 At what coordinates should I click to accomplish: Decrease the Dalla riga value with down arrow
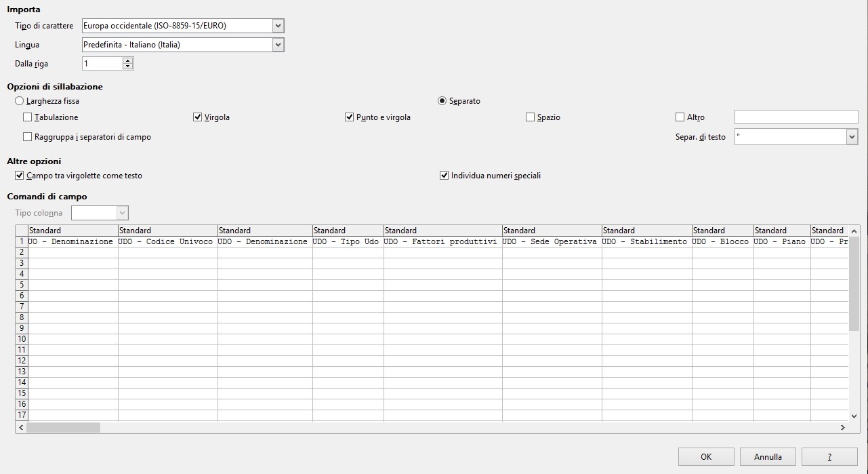tap(128, 66)
